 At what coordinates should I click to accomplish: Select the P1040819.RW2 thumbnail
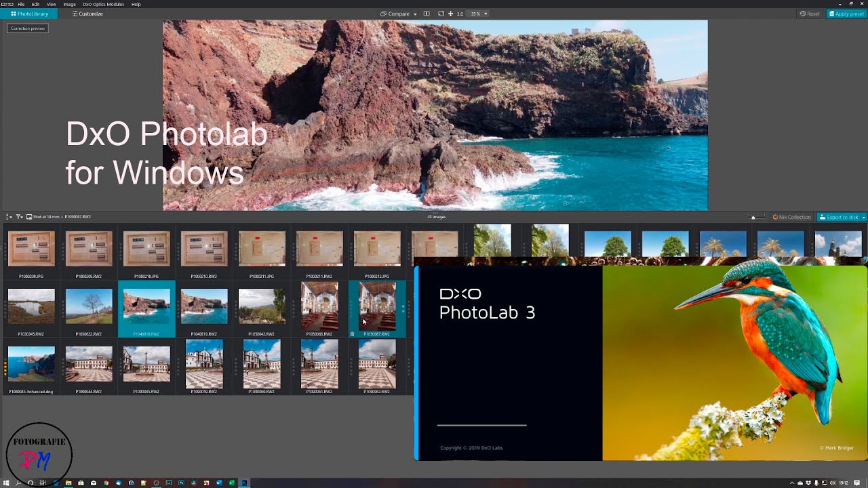pos(204,306)
